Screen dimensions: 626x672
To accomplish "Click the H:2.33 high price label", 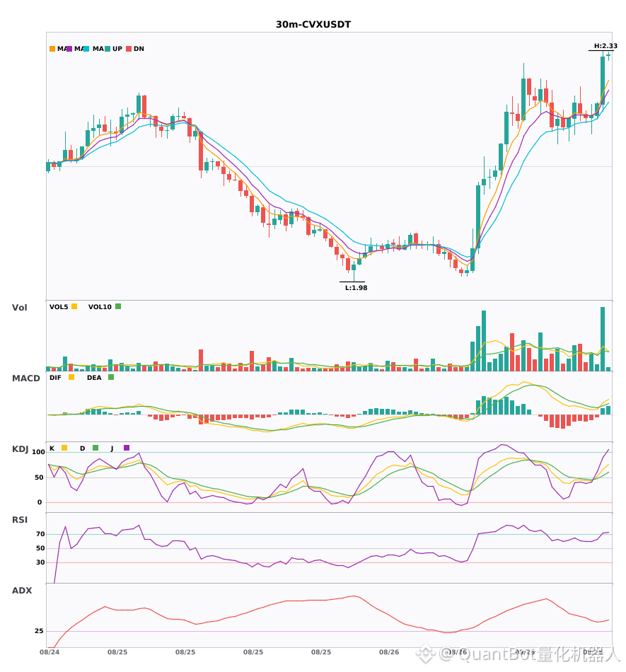I will 605,46.
